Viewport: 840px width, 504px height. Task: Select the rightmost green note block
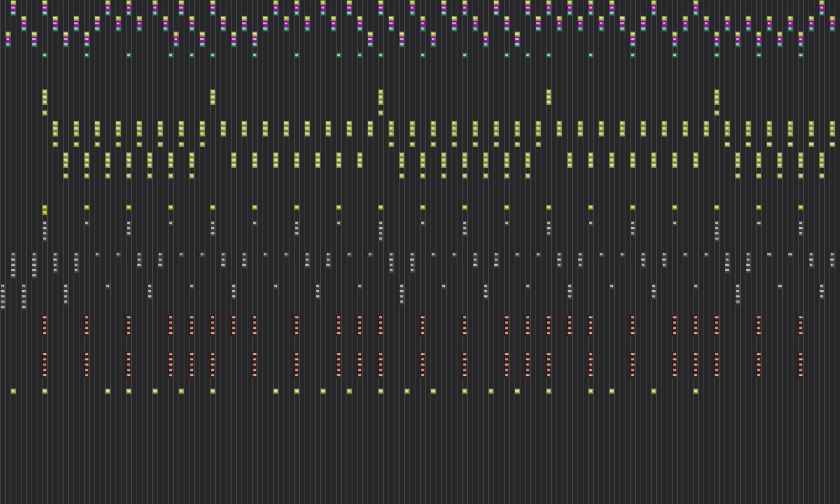point(801,55)
